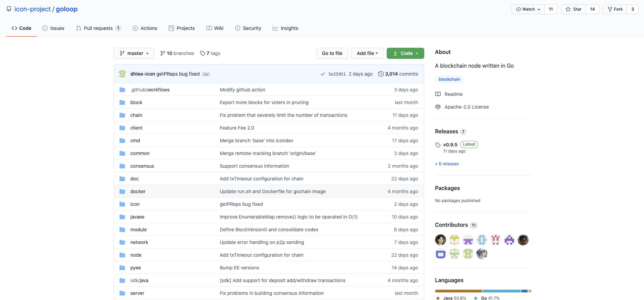This screenshot has height=300, width=644.
Task: Open the module folder
Action: (x=138, y=230)
